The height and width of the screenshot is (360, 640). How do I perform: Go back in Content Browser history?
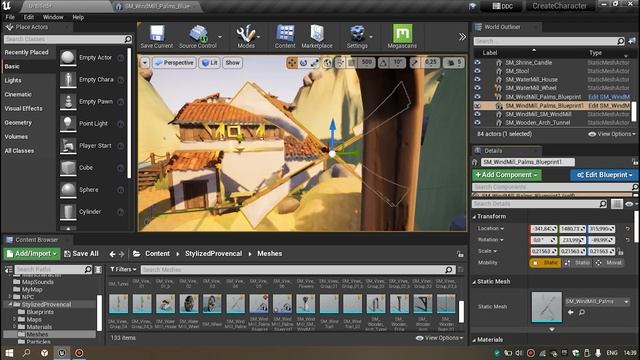(x=112, y=254)
